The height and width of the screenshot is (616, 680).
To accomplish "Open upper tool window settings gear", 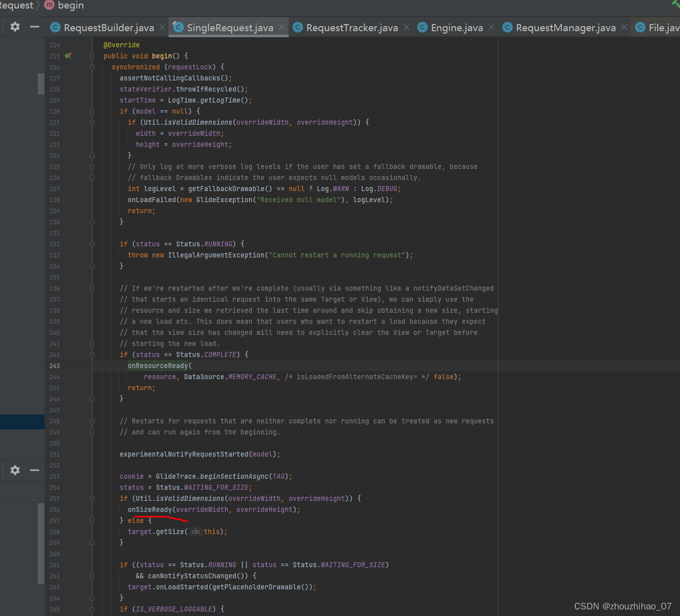I will tap(15, 27).
